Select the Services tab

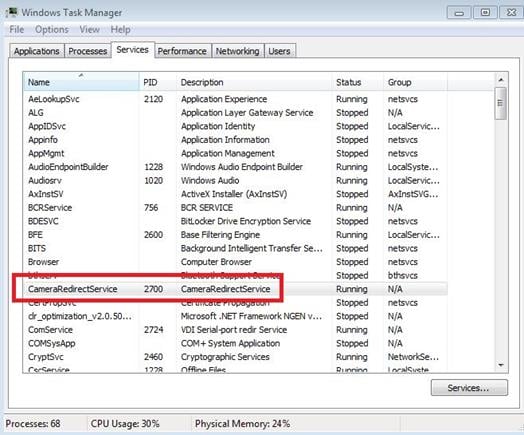click(133, 50)
